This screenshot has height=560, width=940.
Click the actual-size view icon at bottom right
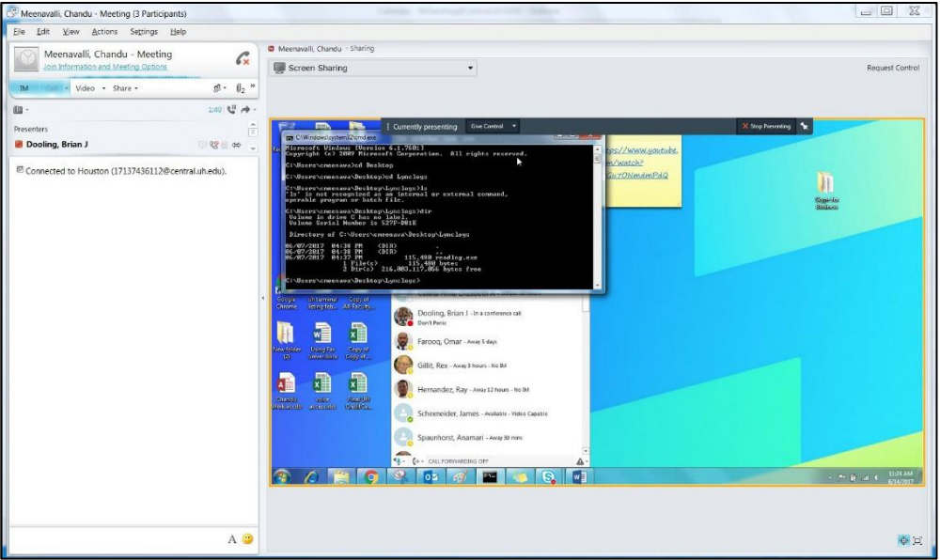[917, 540]
